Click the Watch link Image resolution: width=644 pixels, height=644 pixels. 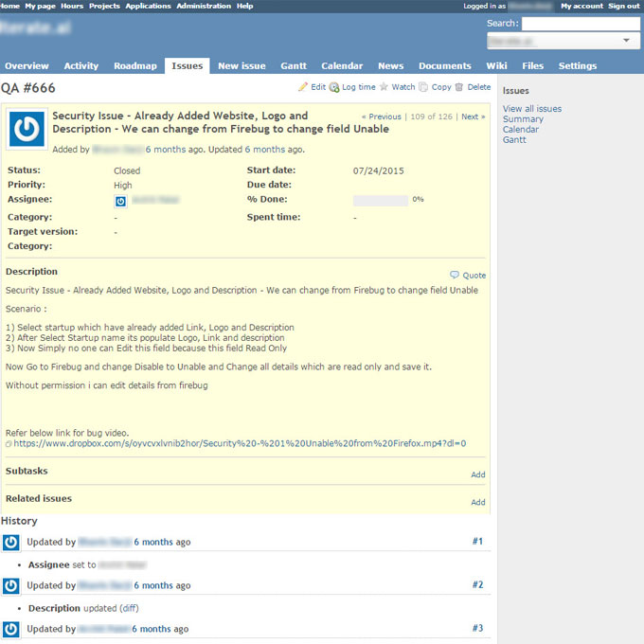pos(403,87)
